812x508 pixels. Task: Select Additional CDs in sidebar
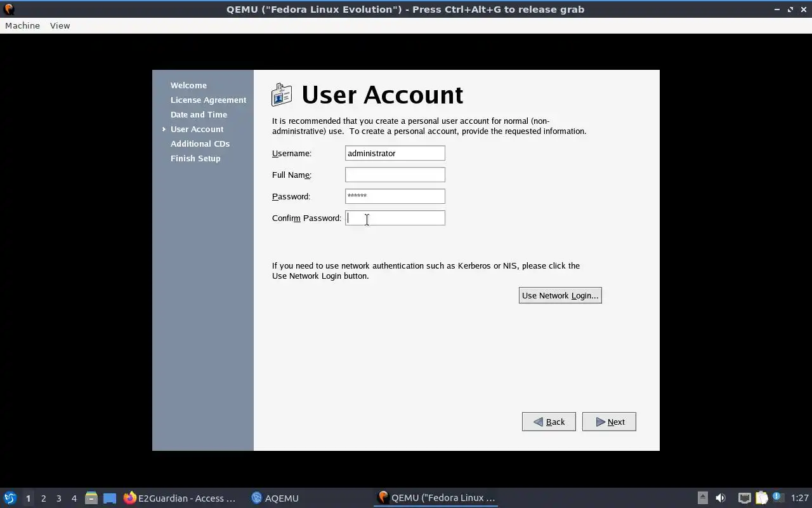coord(200,144)
